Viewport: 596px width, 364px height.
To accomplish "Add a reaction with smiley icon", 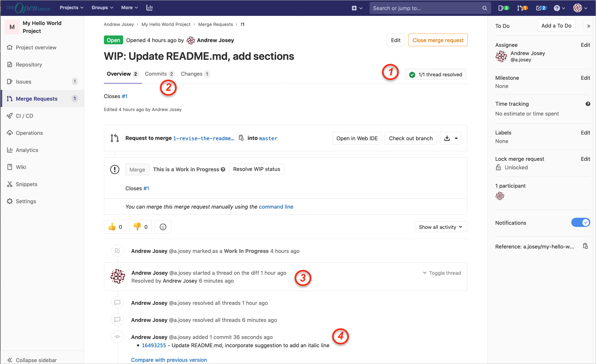I will 163,227.
